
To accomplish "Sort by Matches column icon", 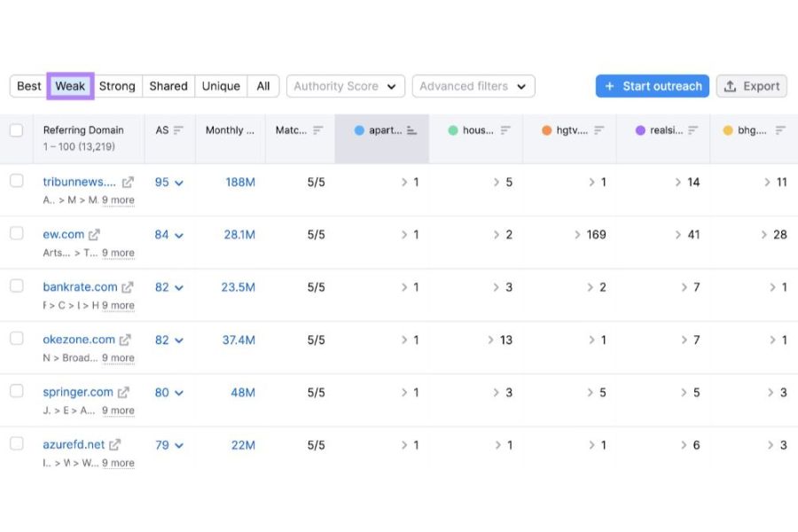I will coord(318,130).
